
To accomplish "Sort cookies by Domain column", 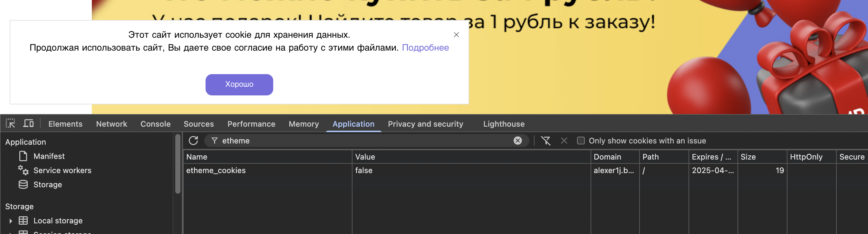I will [x=615, y=157].
